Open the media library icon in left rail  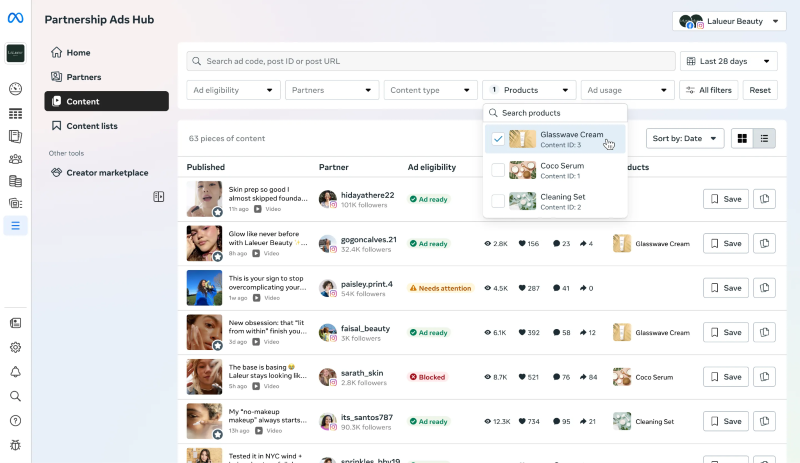(x=15, y=204)
